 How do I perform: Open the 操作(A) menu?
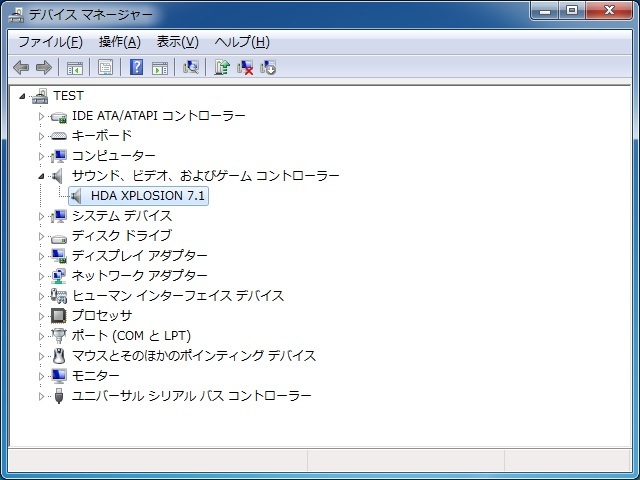(120, 42)
